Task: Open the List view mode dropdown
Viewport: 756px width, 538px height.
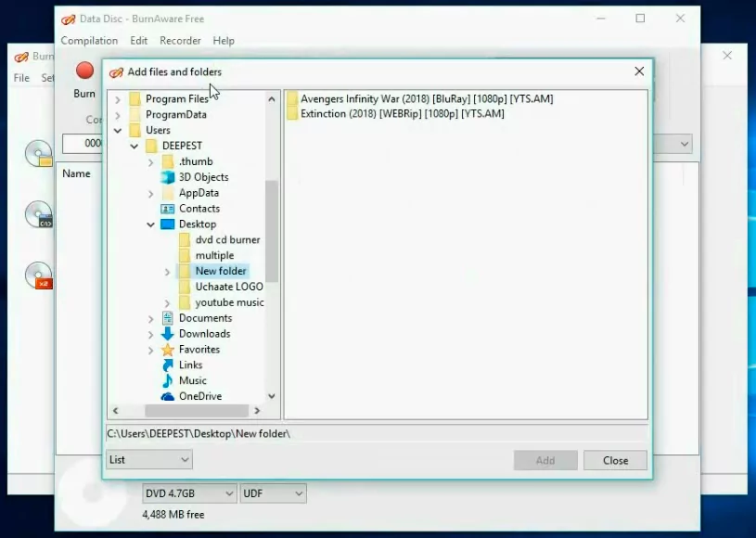Action: point(149,460)
